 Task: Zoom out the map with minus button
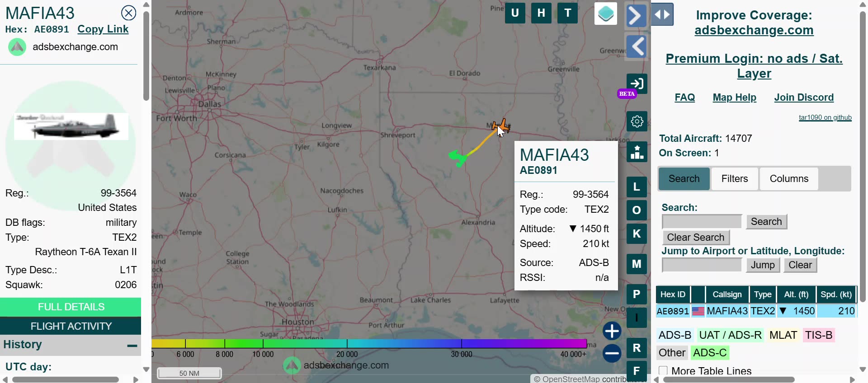tap(612, 353)
